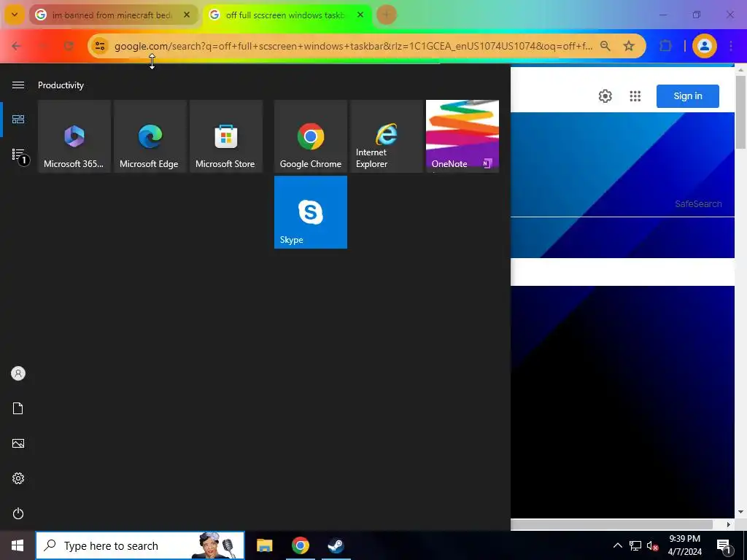Open Chrome three-dot menu

[x=731, y=46]
